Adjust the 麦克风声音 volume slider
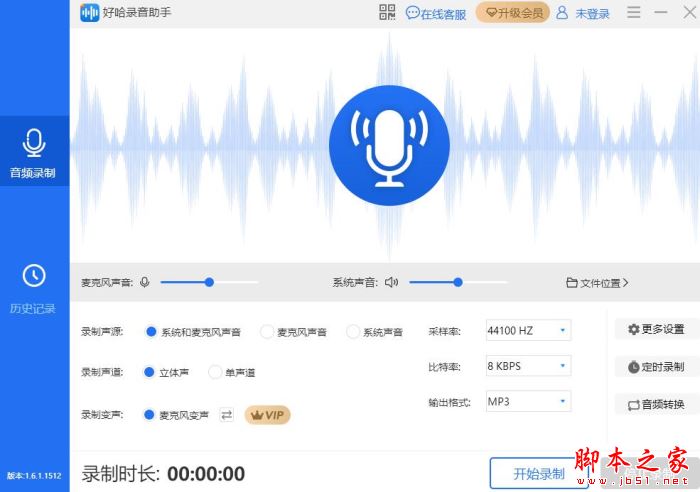The image size is (700, 492). click(209, 282)
